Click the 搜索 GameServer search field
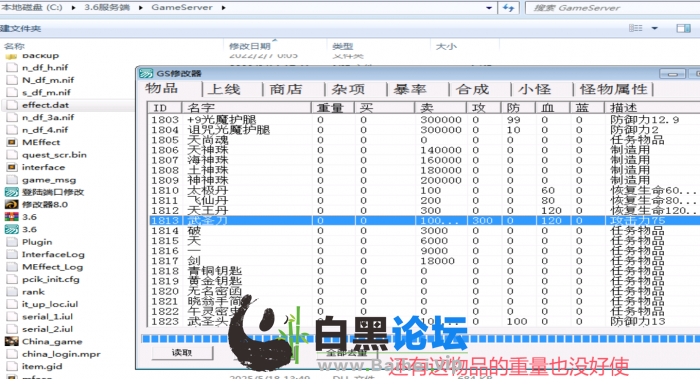700x379 pixels. (x=613, y=8)
